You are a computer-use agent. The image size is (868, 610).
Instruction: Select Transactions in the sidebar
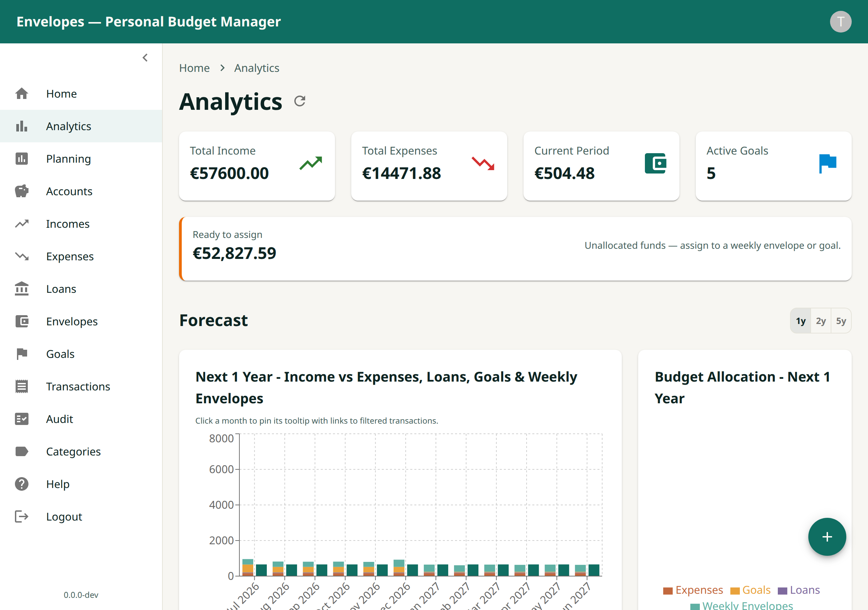click(x=81, y=386)
